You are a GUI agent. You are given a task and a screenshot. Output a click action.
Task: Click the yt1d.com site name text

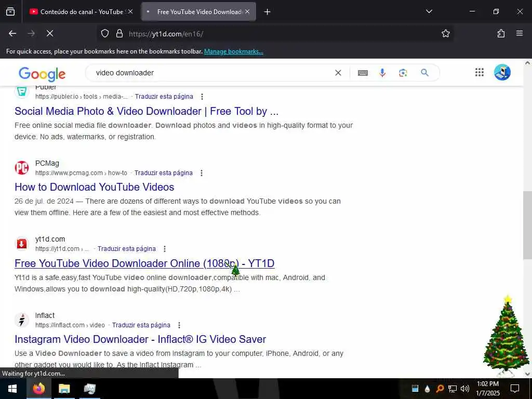pyautogui.click(x=50, y=240)
